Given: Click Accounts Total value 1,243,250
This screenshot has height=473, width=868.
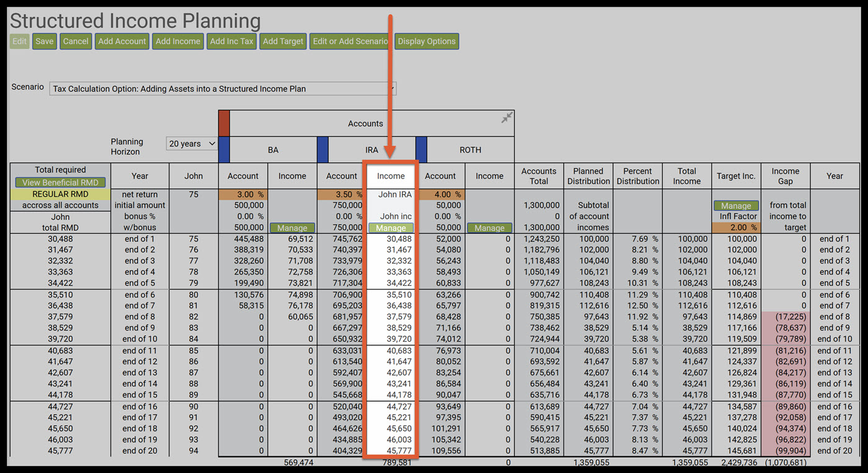Looking at the screenshot, I should click(541, 239).
